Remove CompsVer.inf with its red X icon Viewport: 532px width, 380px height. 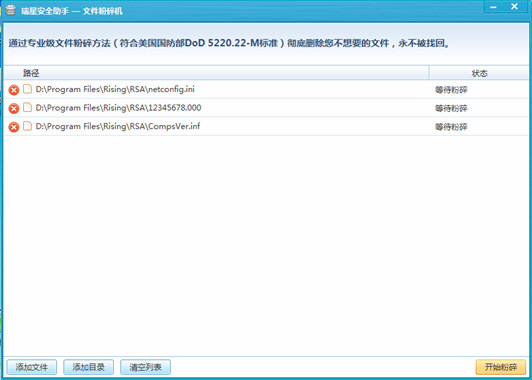point(14,127)
